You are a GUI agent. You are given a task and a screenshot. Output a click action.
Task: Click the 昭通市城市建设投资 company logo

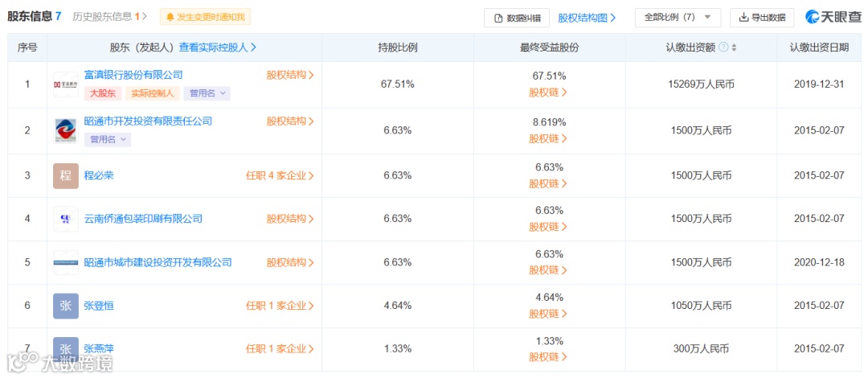[x=66, y=262]
